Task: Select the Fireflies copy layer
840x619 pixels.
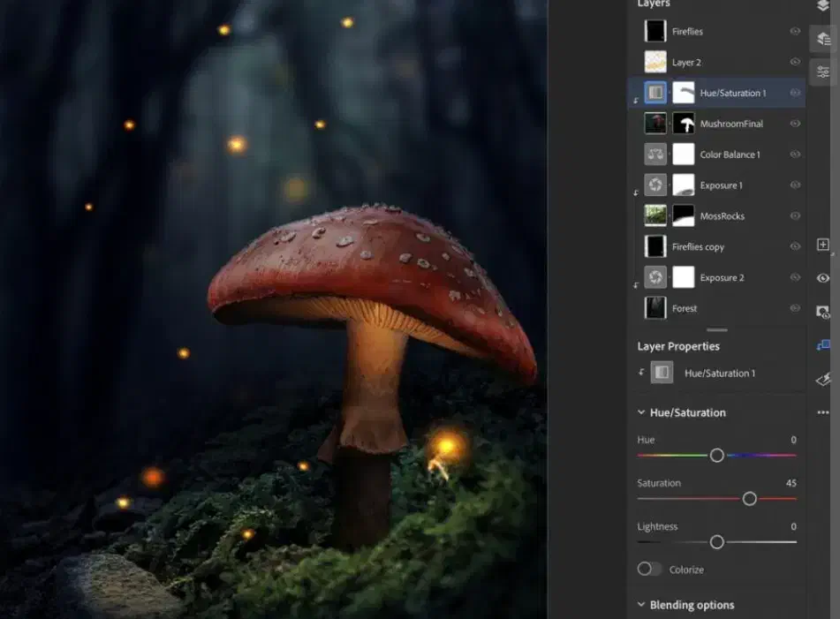Action: (698, 247)
